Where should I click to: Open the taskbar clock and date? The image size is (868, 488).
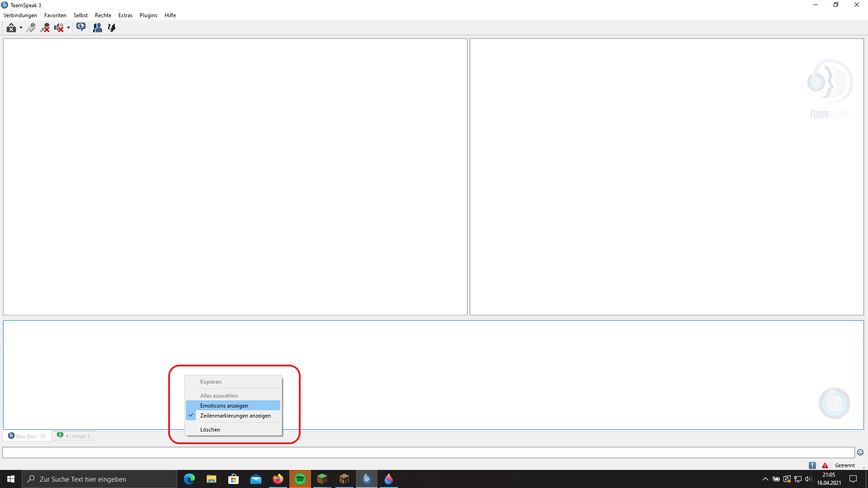[x=829, y=479]
